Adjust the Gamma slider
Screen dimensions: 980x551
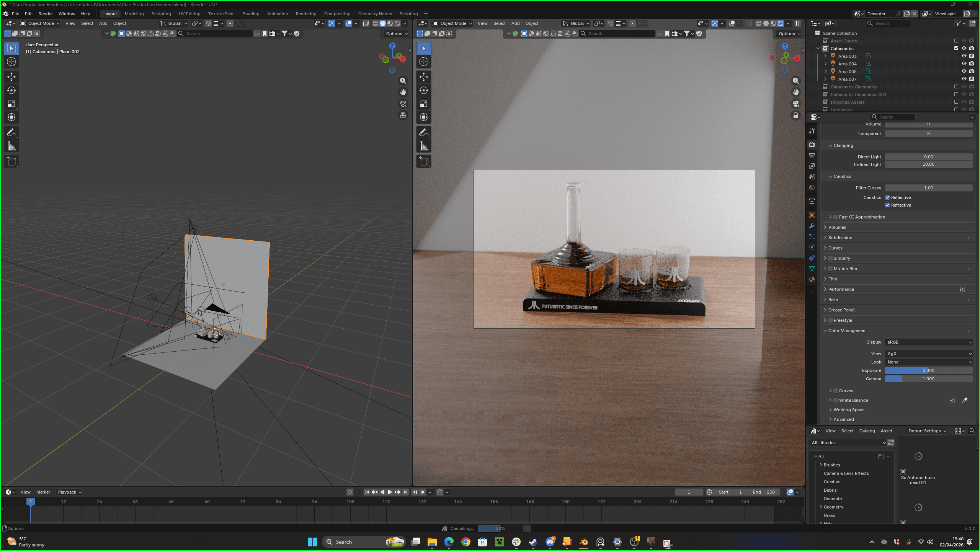(929, 379)
